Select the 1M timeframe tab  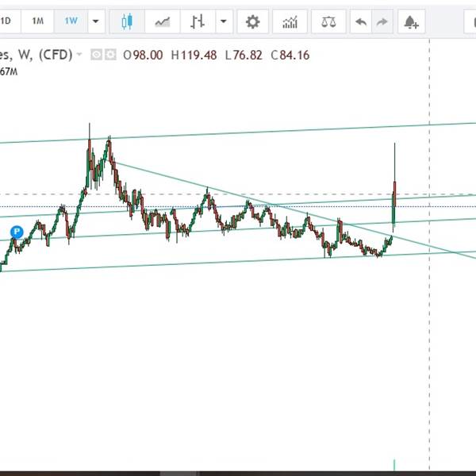click(37, 21)
